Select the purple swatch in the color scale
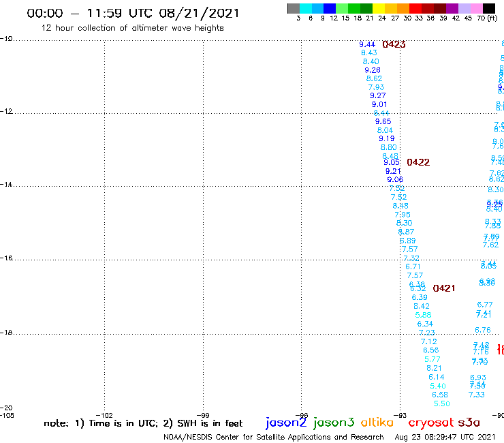 click(x=452, y=8)
